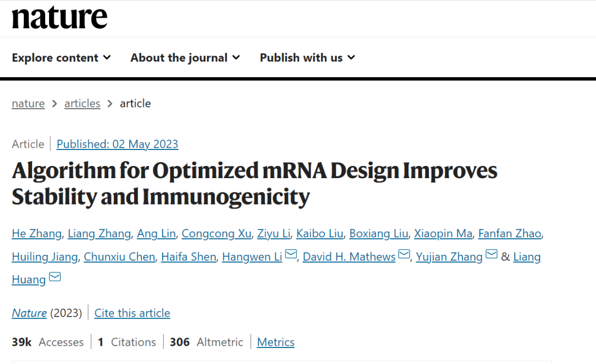
Task: Click the Nature journal italic link
Action: 29,313
